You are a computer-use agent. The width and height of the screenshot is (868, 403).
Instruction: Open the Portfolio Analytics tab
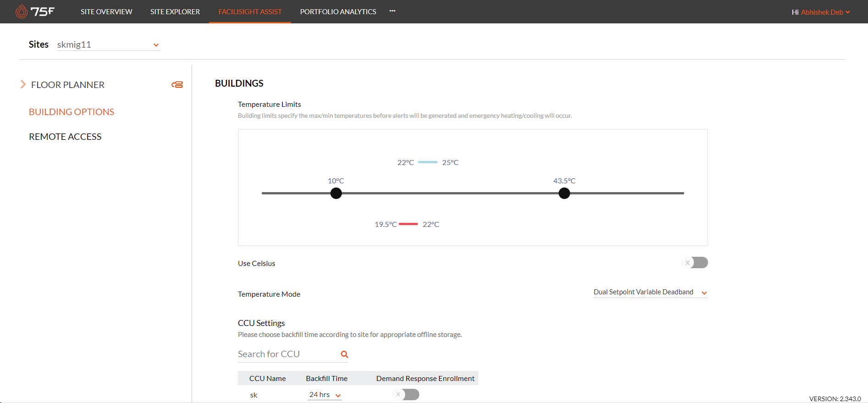[338, 12]
